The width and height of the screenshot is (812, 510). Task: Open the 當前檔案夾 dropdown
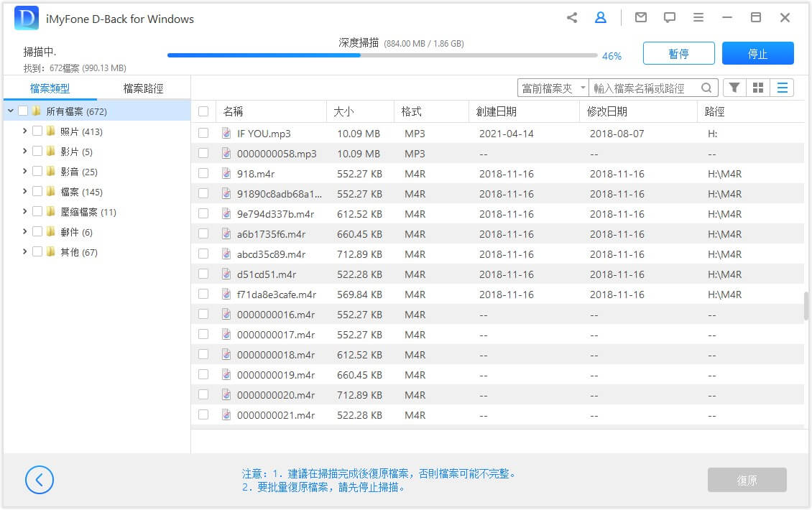coord(553,88)
